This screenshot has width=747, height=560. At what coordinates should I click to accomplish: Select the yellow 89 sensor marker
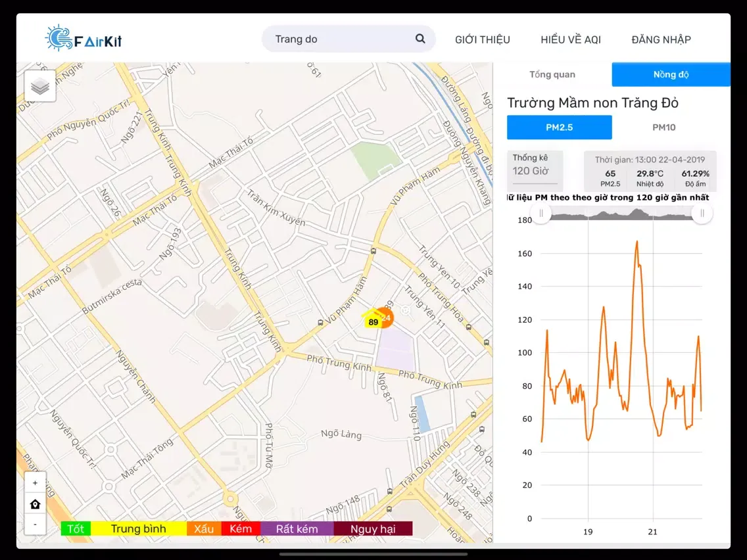(x=373, y=321)
